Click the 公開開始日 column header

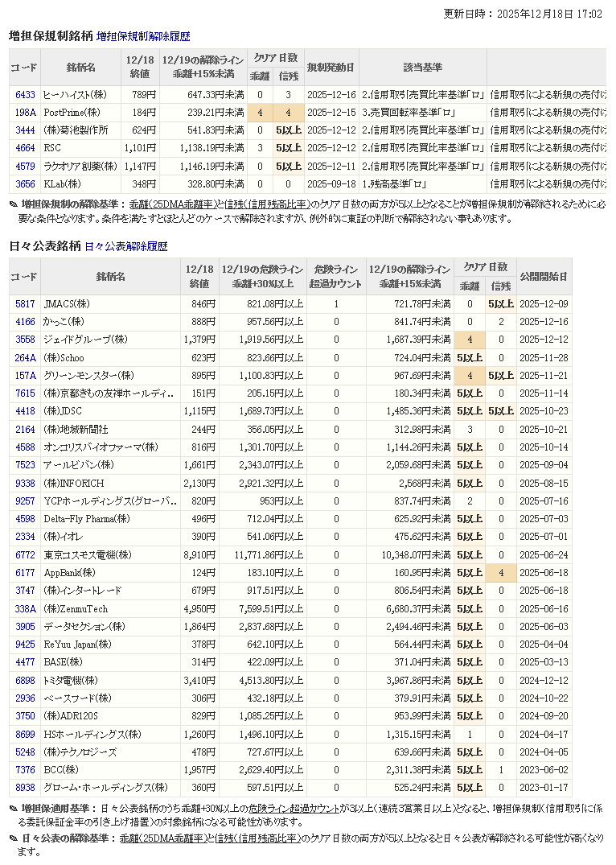[x=544, y=277]
